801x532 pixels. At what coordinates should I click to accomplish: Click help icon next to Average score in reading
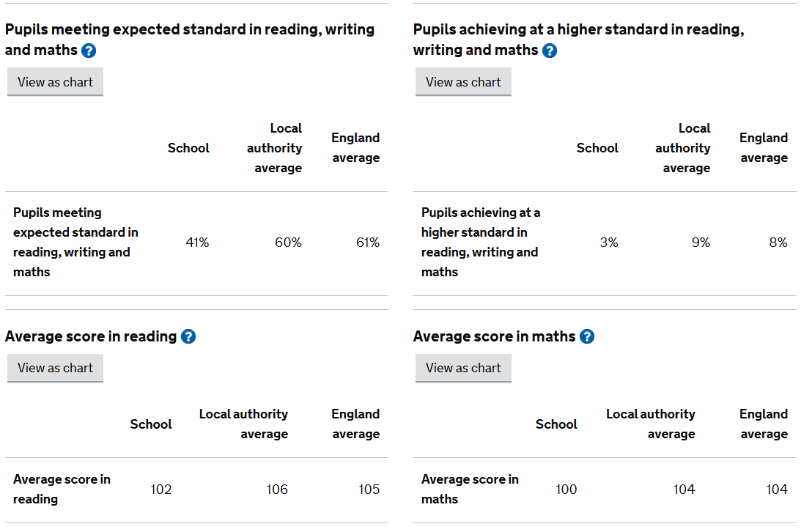(188, 336)
